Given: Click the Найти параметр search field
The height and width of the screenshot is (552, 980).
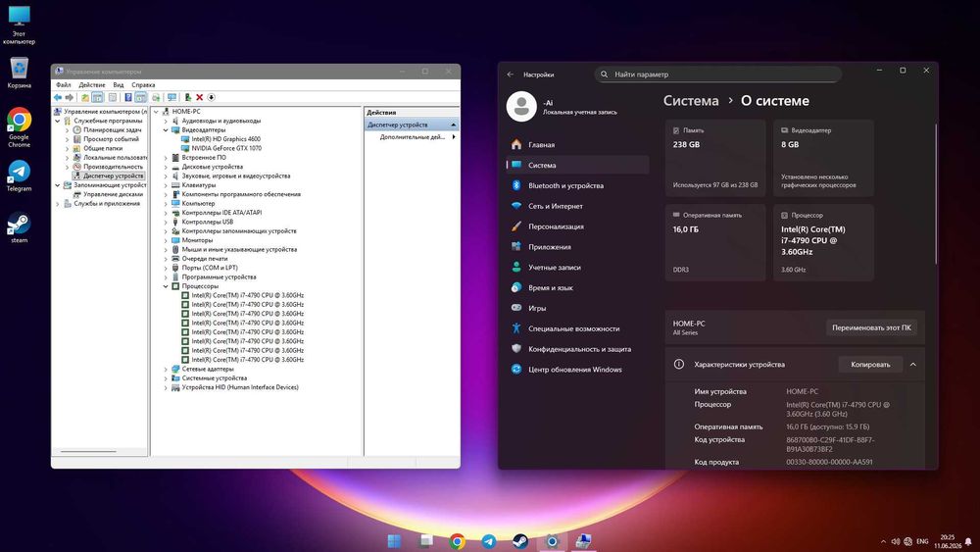Looking at the screenshot, I should point(717,75).
